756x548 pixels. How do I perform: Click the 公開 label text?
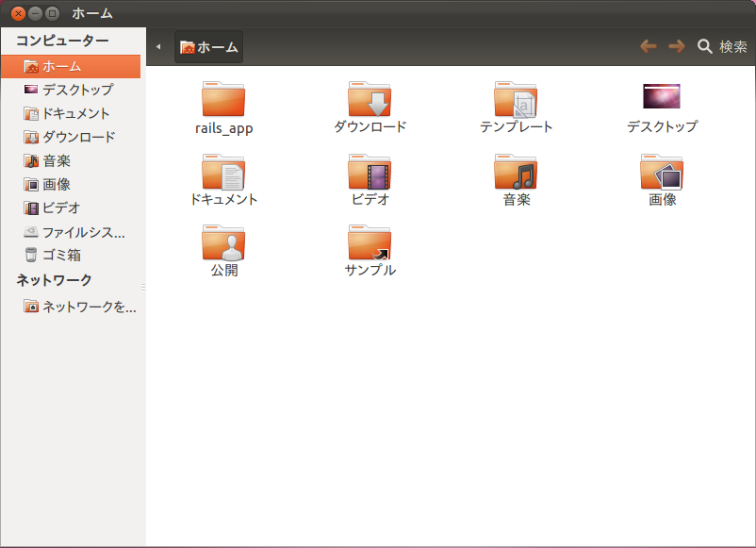224,270
